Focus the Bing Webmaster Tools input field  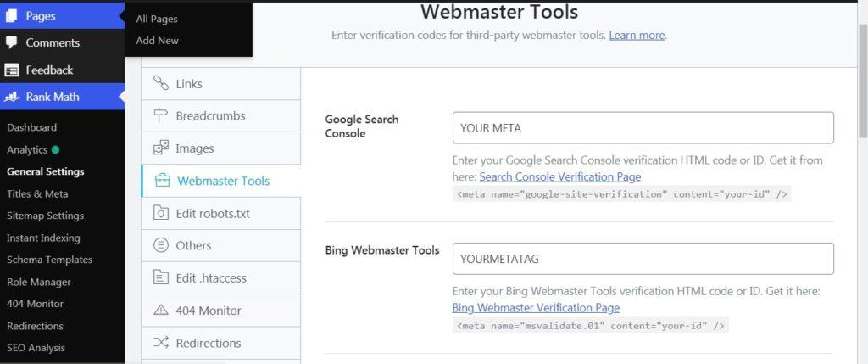[643, 259]
